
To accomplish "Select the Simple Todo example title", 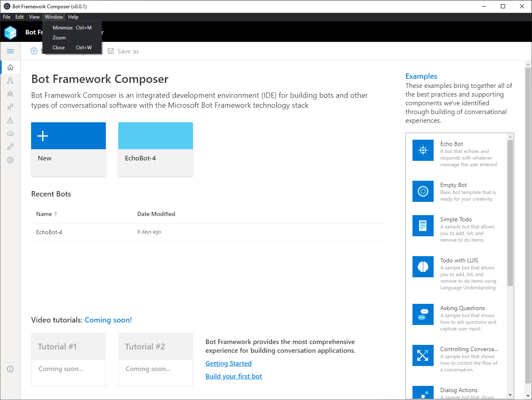I will 456,219.
